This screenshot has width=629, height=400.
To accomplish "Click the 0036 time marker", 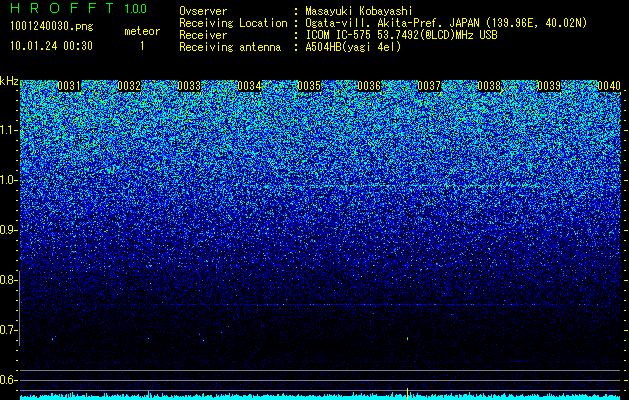I will [369, 86].
